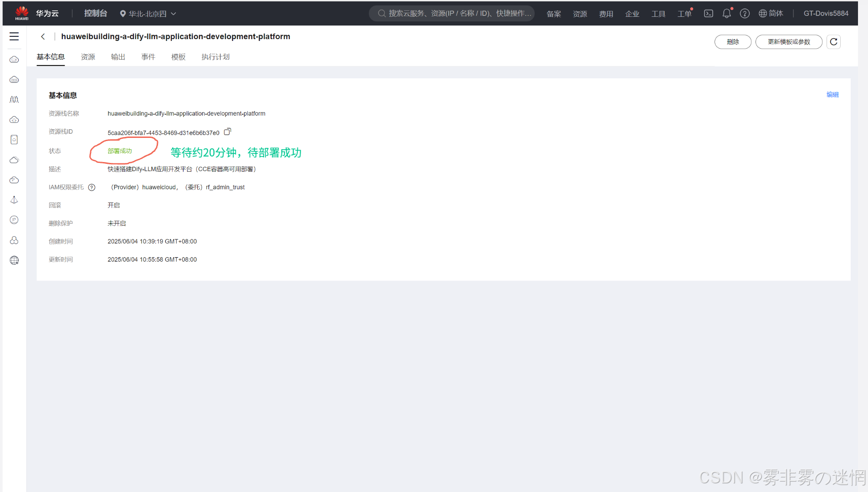This screenshot has height=492, width=868.
Task: Open the cloud upload arrow sidebar service
Action: tap(14, 120)
